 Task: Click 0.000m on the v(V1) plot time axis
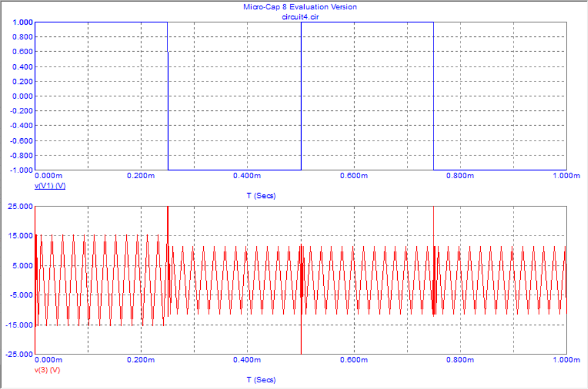49,176
